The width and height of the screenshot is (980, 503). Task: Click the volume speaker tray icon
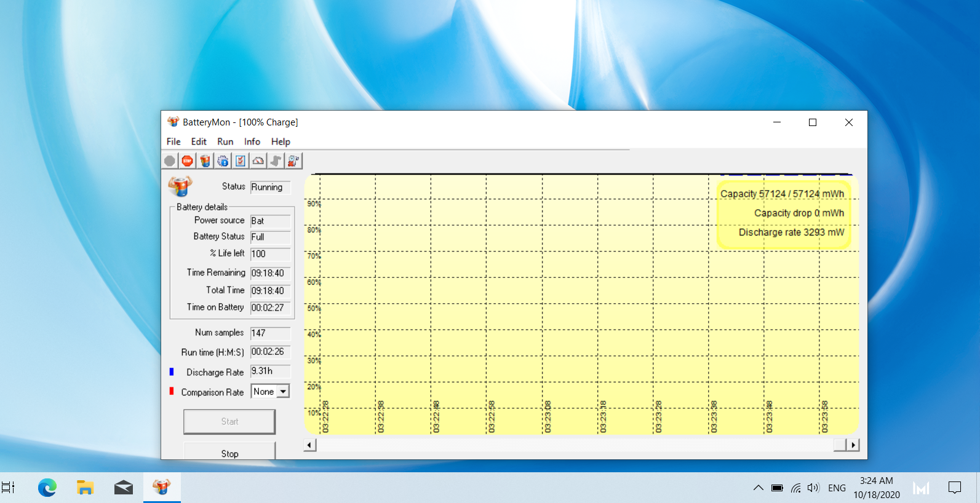(x=813, y=488)
